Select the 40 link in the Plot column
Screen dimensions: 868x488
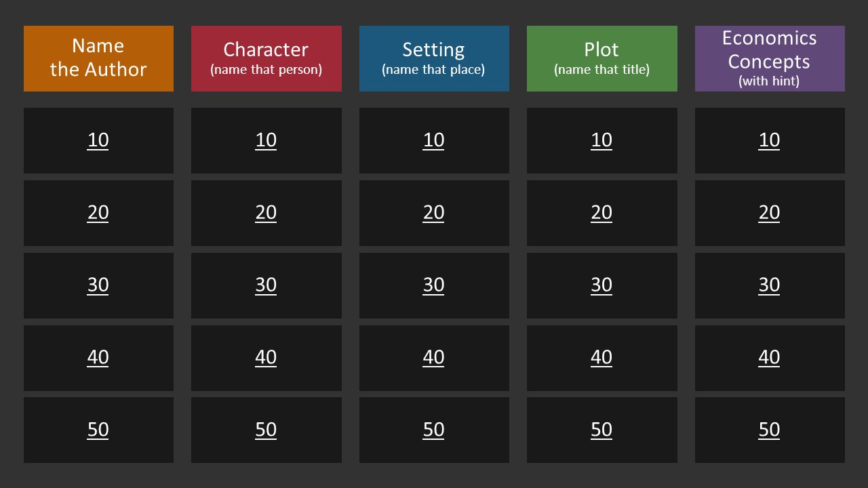pyautogui.click(x=601, y=357)
